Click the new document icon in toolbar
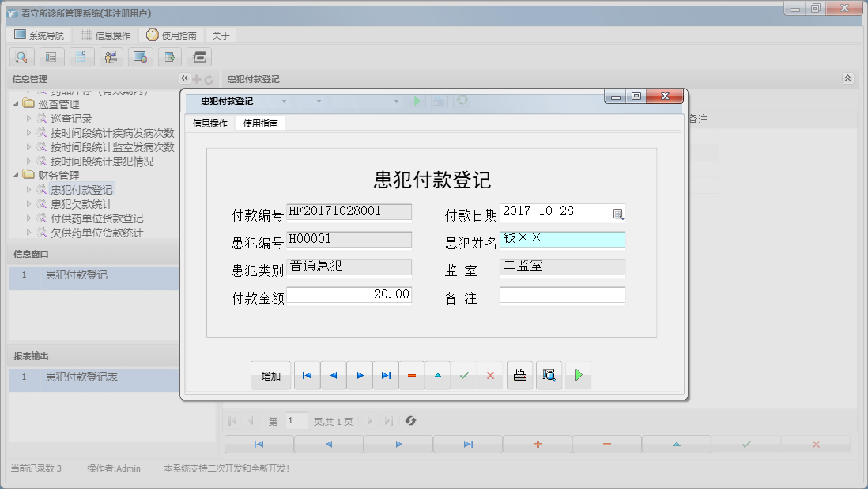 coord(81,57)
